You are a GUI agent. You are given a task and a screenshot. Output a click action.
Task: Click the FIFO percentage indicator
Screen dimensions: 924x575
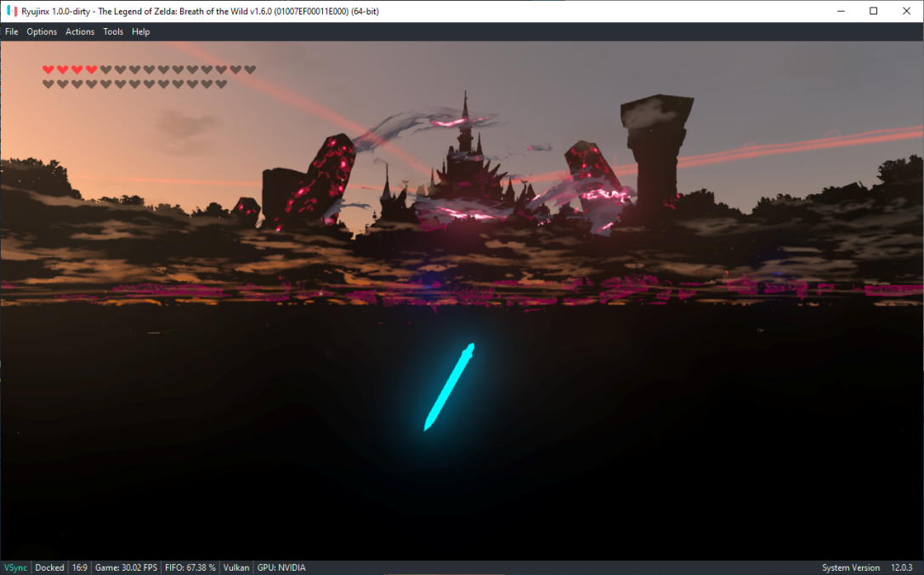pyautogui.click(x=190, y=567)
